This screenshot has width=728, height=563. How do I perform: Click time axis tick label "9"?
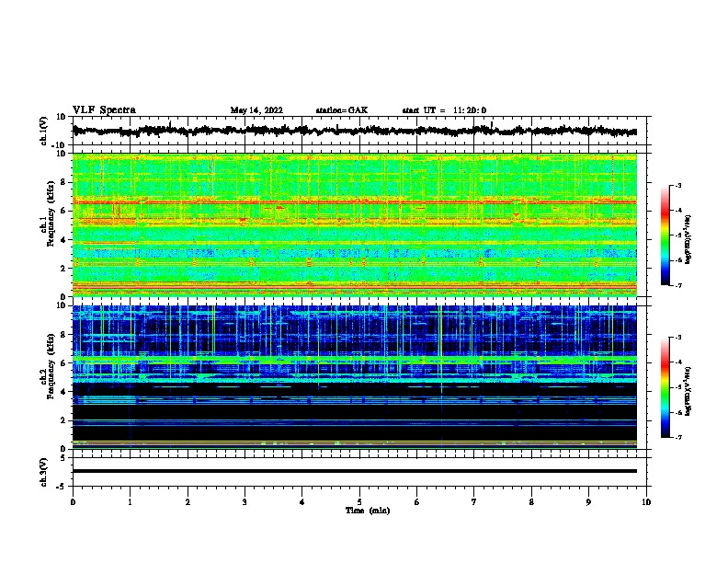click(x=588, y=502)
